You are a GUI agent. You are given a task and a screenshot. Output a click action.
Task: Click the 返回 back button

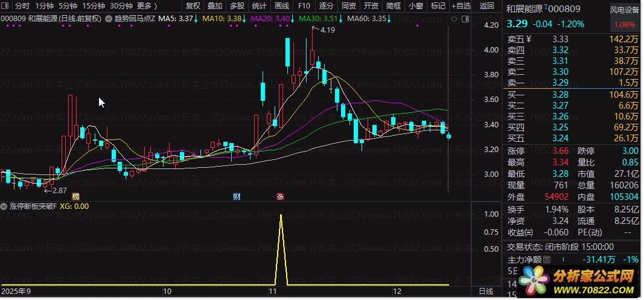pyautogui.click(x=486, y=6)
